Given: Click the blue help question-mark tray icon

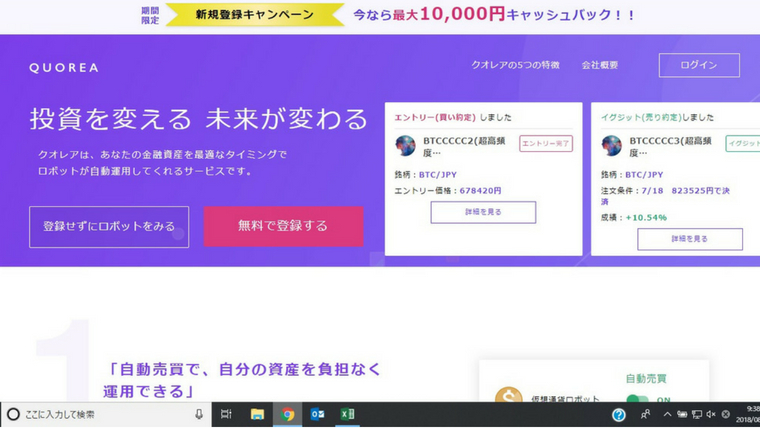Looking at the screenshot, I should click(618, 414).
